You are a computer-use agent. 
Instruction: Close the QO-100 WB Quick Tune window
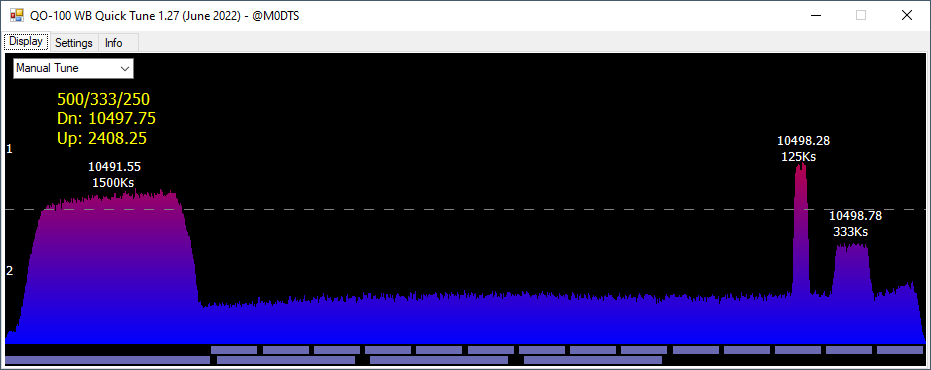pyautogui.click(x=907, y=15)
